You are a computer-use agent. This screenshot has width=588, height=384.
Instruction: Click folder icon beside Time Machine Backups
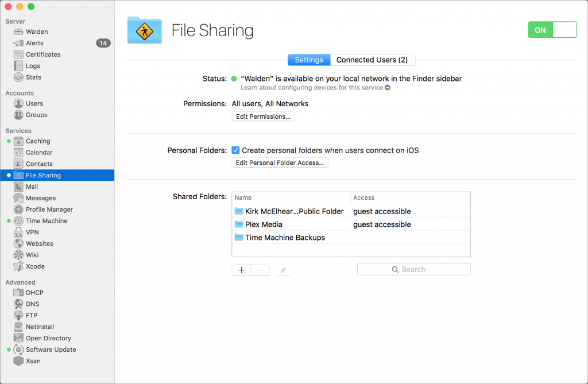tap(239, 238)
